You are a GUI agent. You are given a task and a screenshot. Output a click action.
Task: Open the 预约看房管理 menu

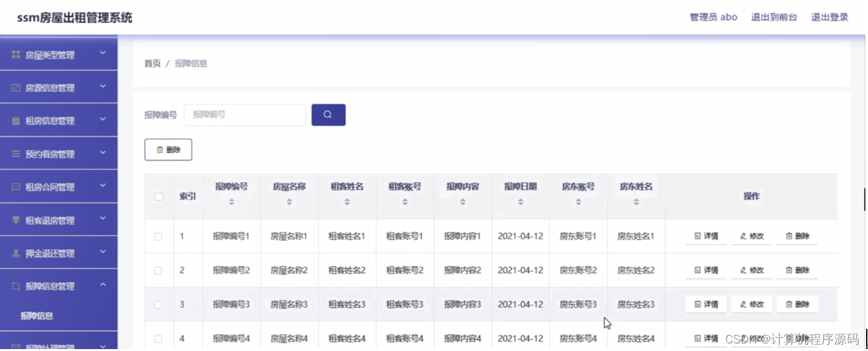59,154
